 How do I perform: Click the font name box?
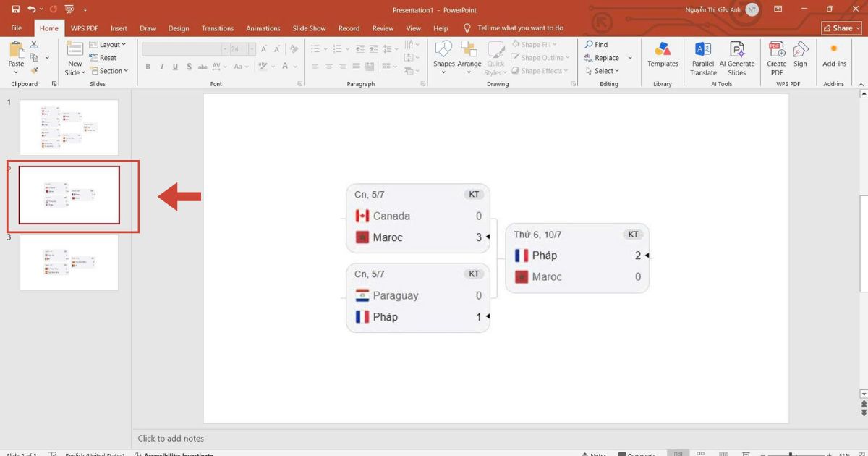pos(184,49)
